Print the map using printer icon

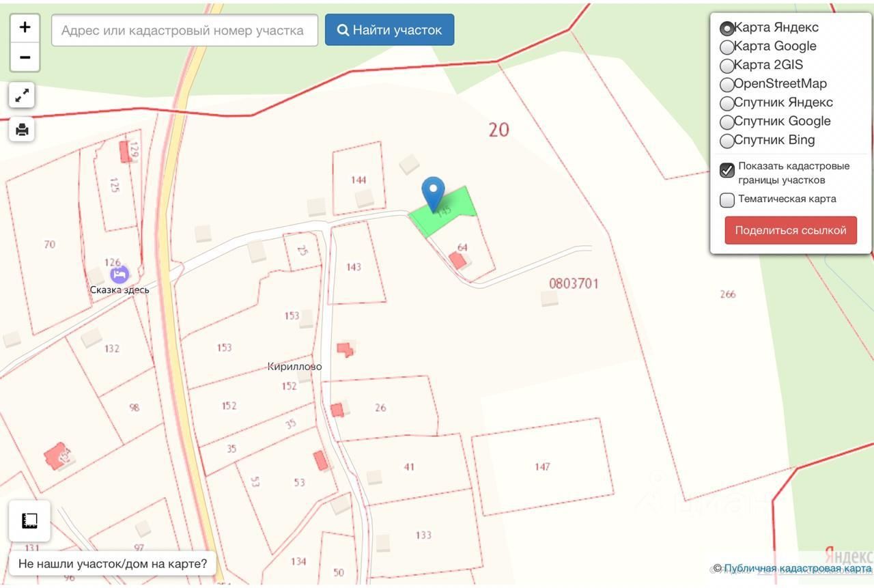pyautogui.click(x=22, y=129)
